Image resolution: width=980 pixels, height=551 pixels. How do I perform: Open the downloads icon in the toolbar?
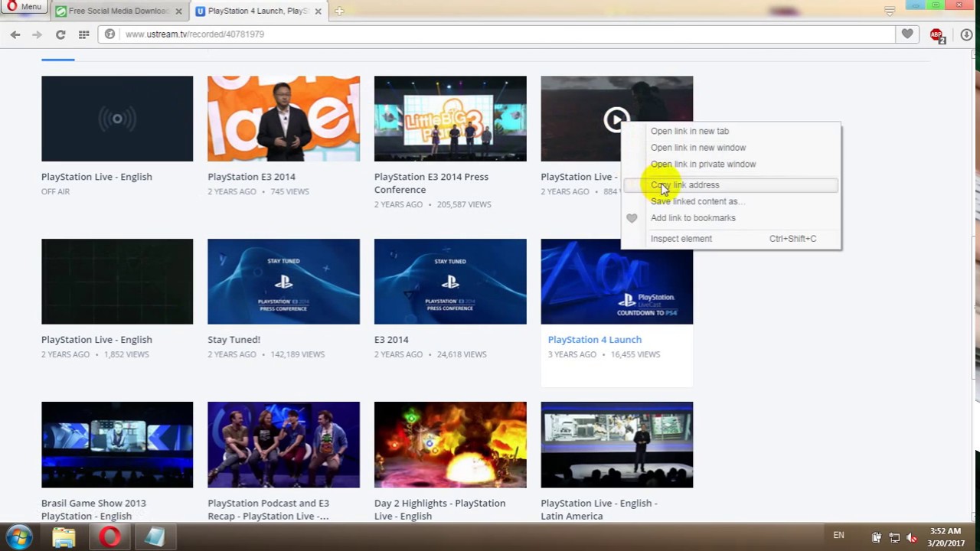[x=966, y=34]
